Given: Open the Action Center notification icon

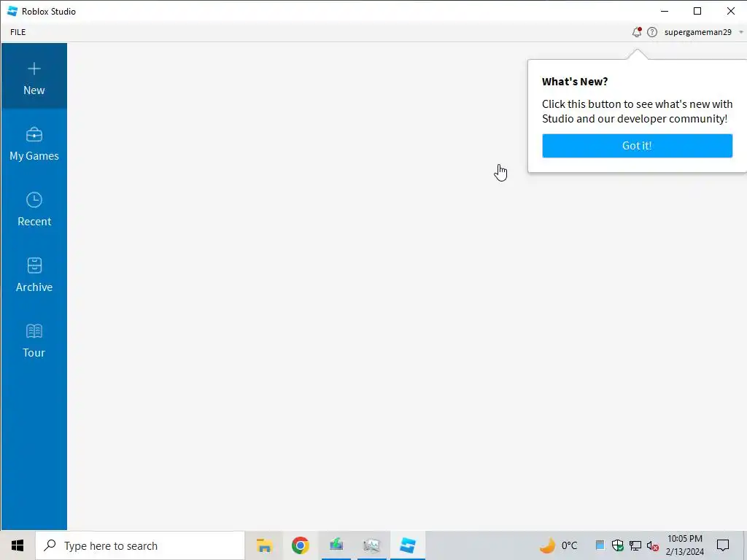Looking at the screenshot, I should tap(723, 545).
